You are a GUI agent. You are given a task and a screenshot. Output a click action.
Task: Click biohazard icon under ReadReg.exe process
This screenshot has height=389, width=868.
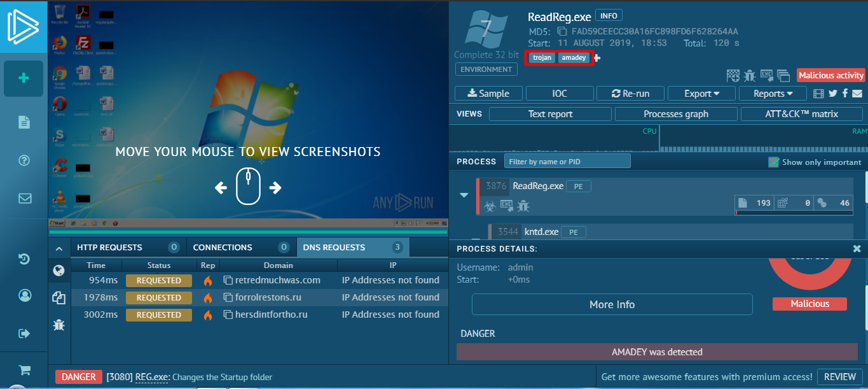pos(490,206)
